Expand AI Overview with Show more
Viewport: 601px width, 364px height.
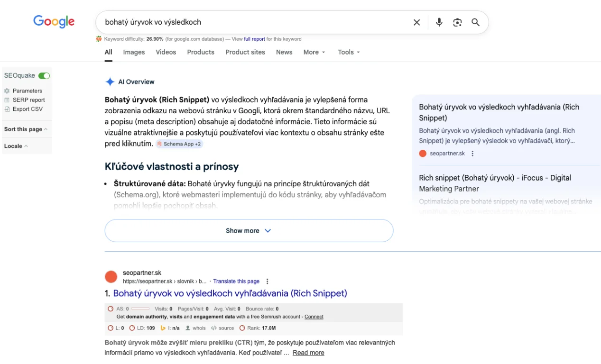coord(249,231)
